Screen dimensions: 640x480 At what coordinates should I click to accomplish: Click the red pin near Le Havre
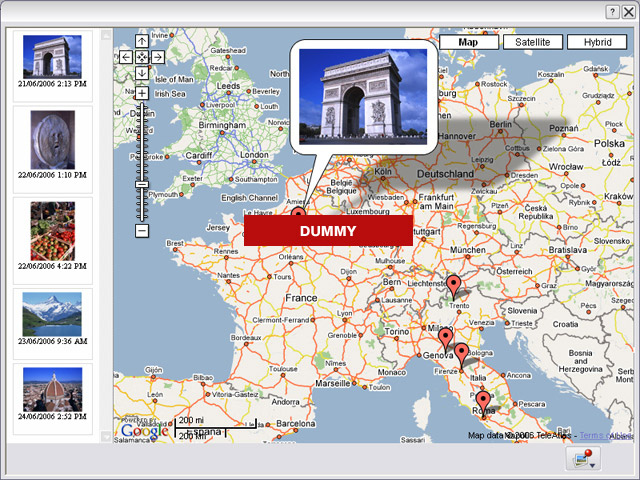click(298, 211)
